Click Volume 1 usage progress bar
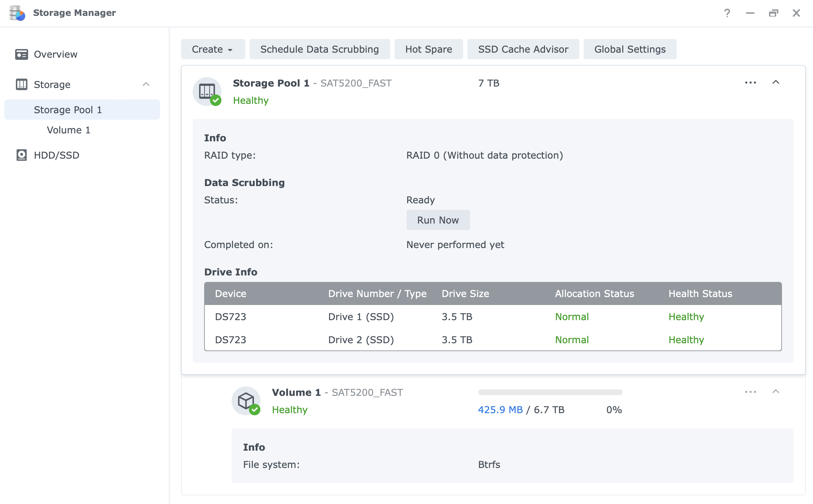Screen dimensions: 813x504 pos(550,392)
